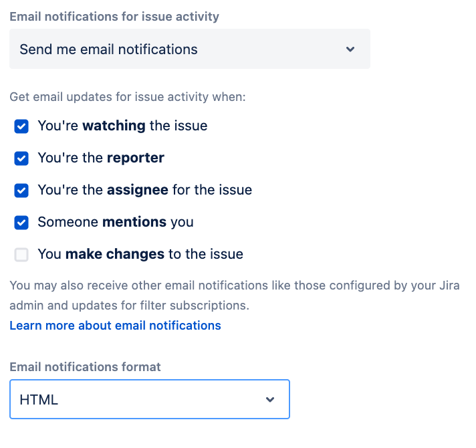Click the "You make changes to the issue" label
The width and height of the screenshot is (476, 448).
click(140, 254)
